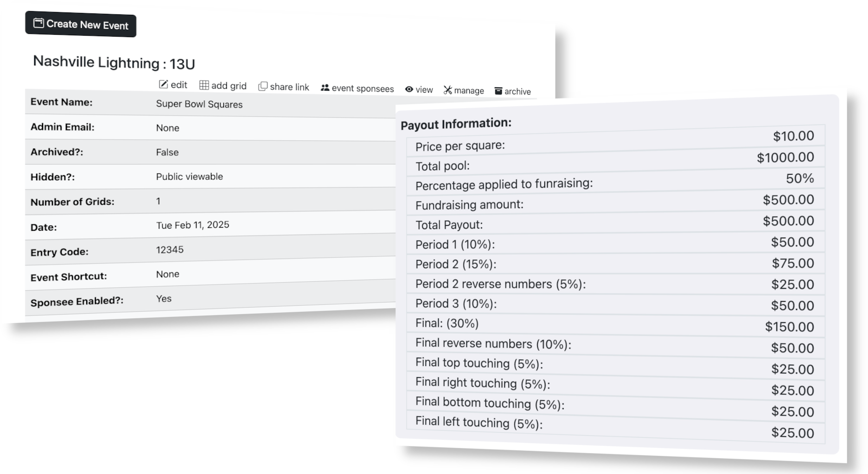This screenshot has width=868, height=474.
Task: Click the add grid table icon
Action: pos(204,85)
